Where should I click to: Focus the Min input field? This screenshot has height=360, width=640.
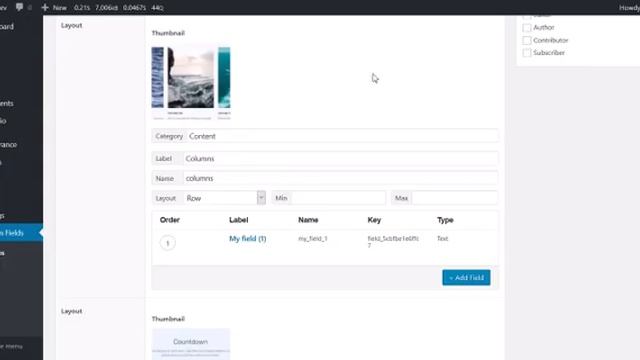tap(338, 198)
